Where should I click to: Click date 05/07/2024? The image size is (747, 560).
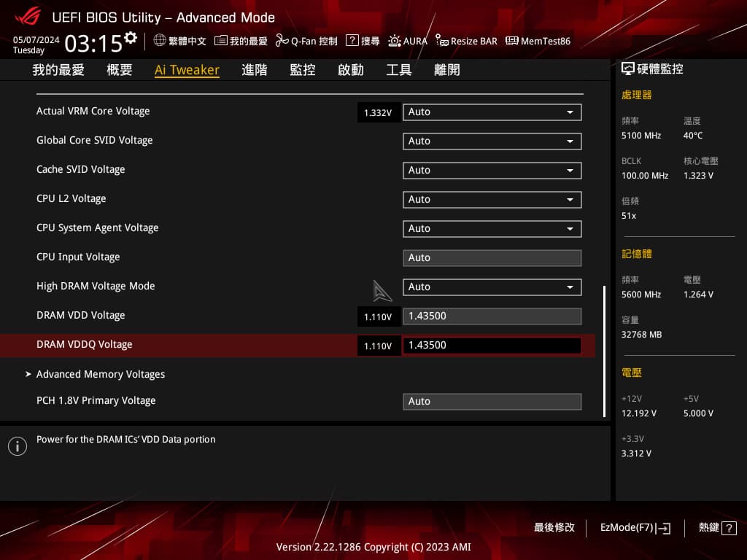pos(36,39)
